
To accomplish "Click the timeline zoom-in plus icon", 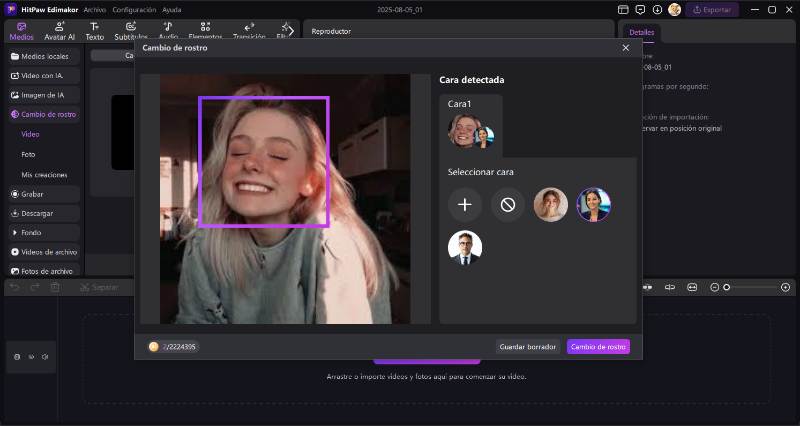I will pyautogui.click(x=785, y=288).
